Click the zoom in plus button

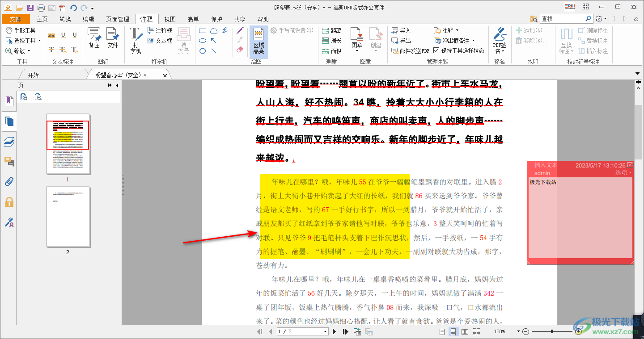(x=578, y=331)
